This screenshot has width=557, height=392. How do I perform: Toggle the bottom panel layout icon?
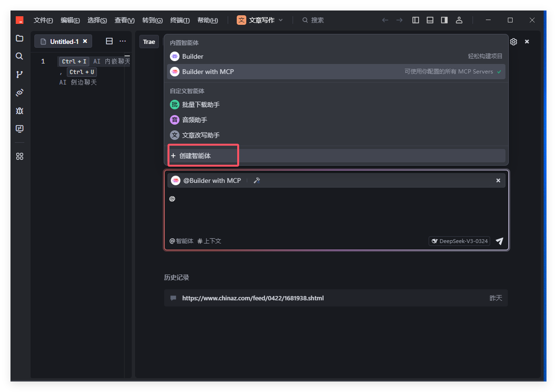[430, 20]
